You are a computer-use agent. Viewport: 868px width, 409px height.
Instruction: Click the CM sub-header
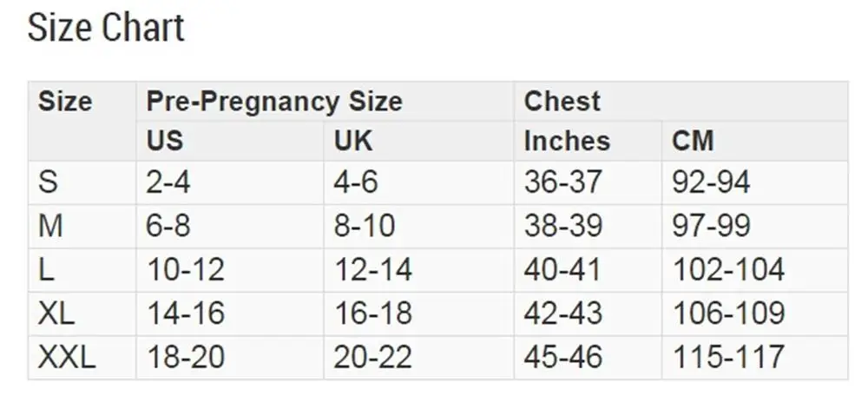(693, 142)
